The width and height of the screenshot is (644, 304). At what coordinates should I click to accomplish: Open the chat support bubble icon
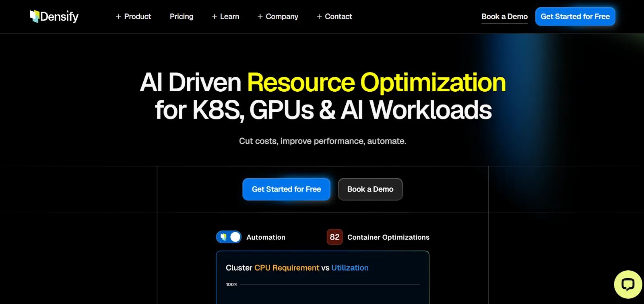pos(628,284)
